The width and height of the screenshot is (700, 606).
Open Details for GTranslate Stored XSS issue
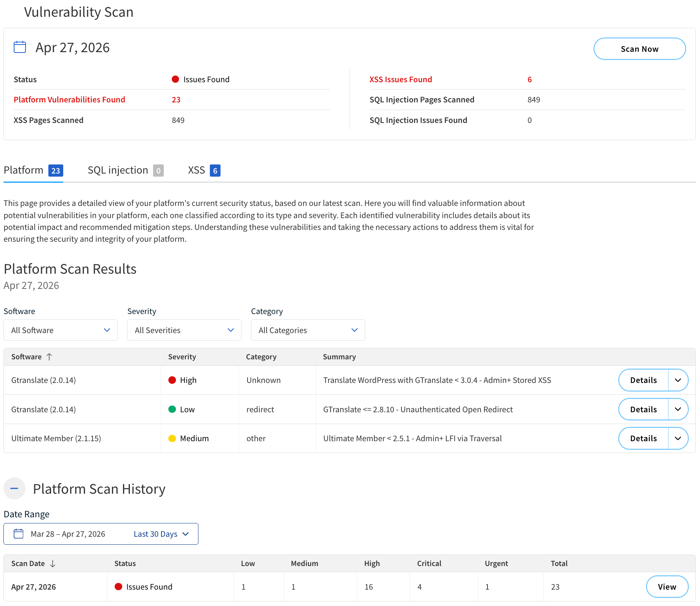tap(643, 380)
